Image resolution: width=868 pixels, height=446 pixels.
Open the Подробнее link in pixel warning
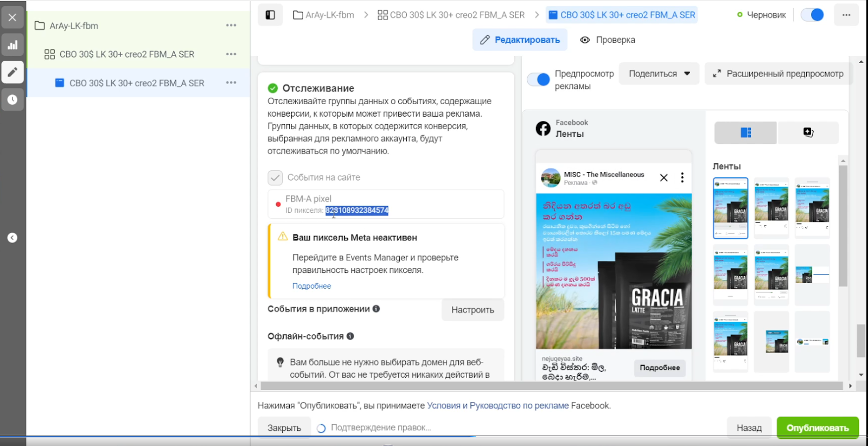point(311,286)
